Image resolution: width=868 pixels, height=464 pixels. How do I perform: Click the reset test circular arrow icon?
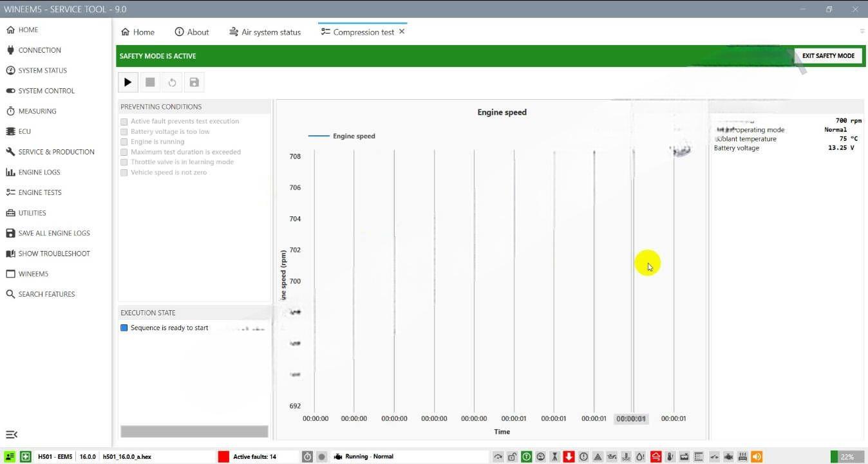(x=172, y=82)
